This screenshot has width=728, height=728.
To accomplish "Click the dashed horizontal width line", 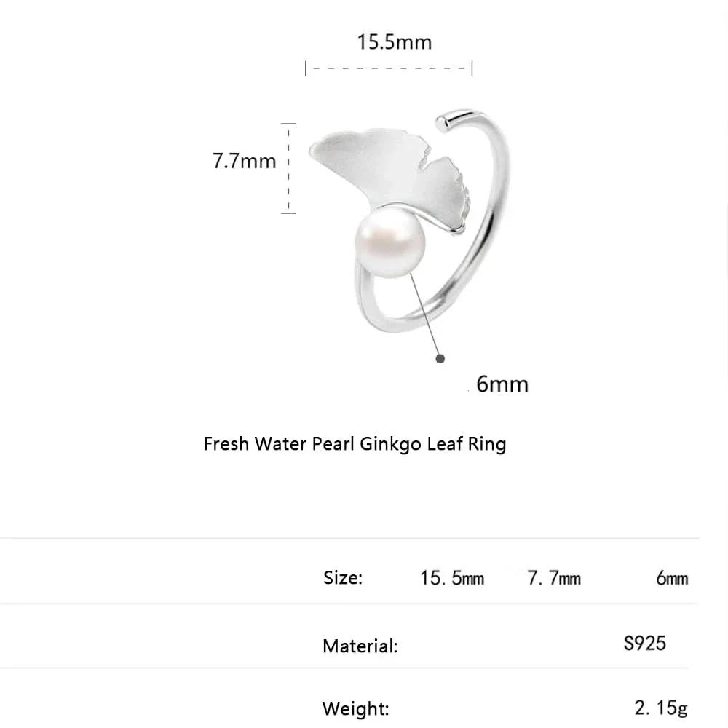I will pyautogui.click(x=389, y=69).
